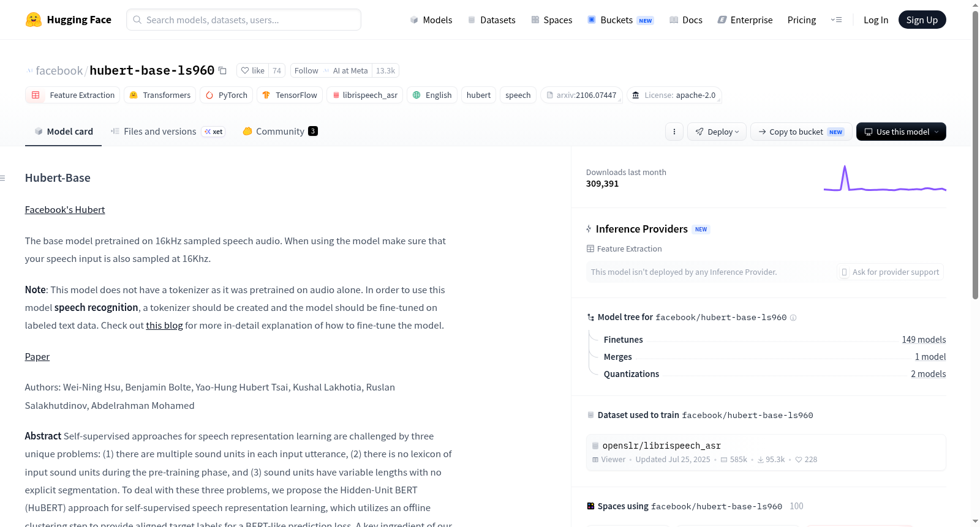Viewport: 980px width, 527px height.
Task: Click the Log In link
Action: [x=876, y=20]
